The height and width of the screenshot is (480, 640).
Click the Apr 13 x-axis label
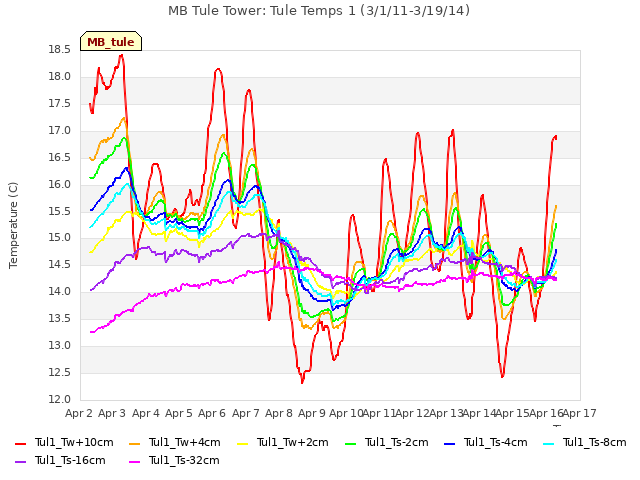tap(447, 413)
